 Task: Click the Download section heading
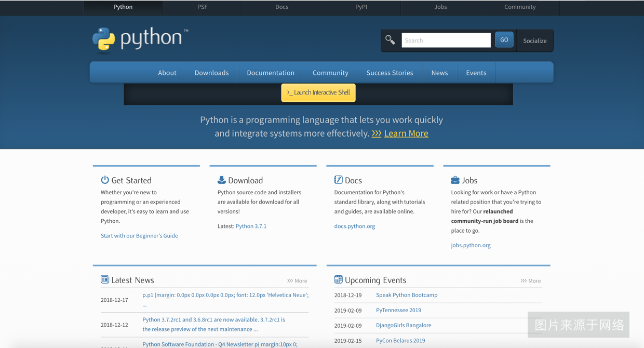click(x=245, y=180)
